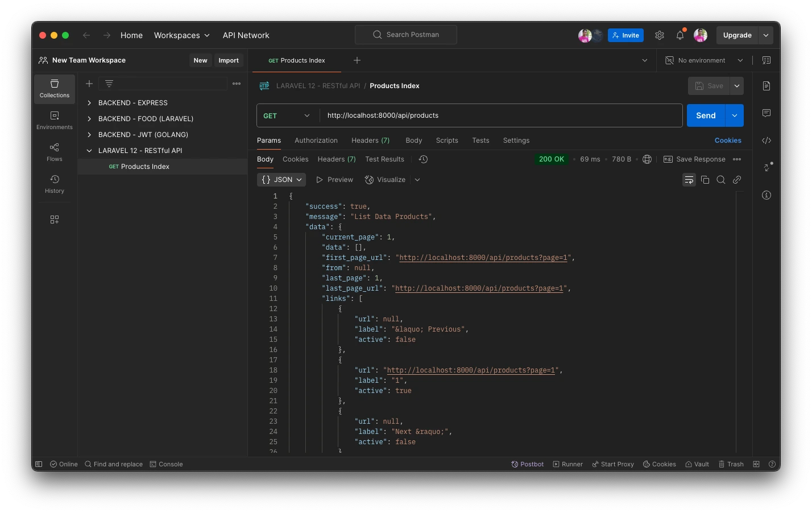Switch to the Scripts tab
Viewport: 812px width, 513px height.
click(x=447, y=140)
